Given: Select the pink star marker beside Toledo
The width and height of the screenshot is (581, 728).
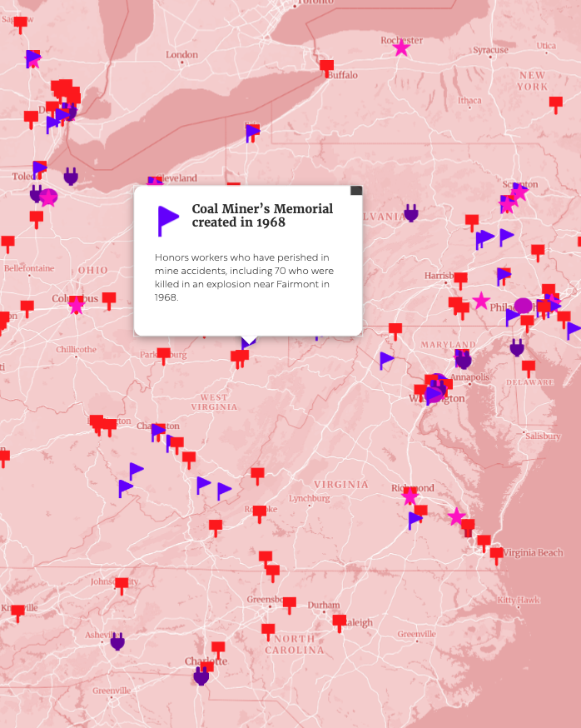Looking at the screenshot, I should [48, 197].
